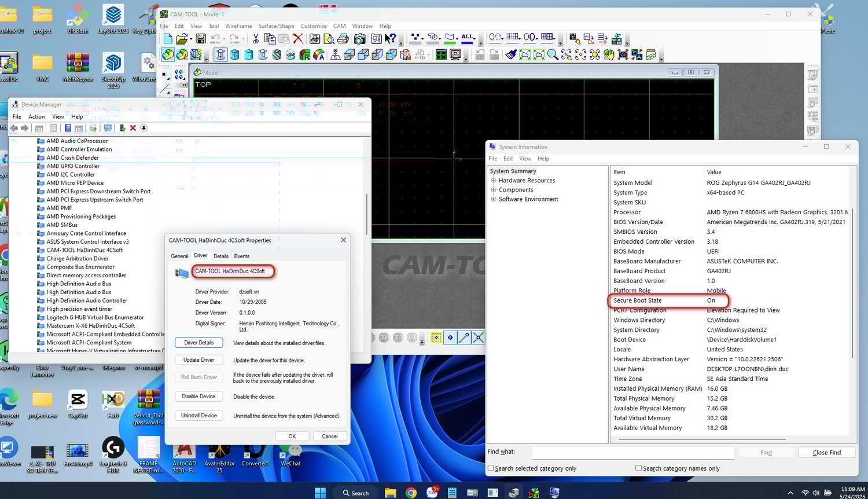Click the hand pan view icon
This screenshot has height=499, width=868.
tap(609, 55)
